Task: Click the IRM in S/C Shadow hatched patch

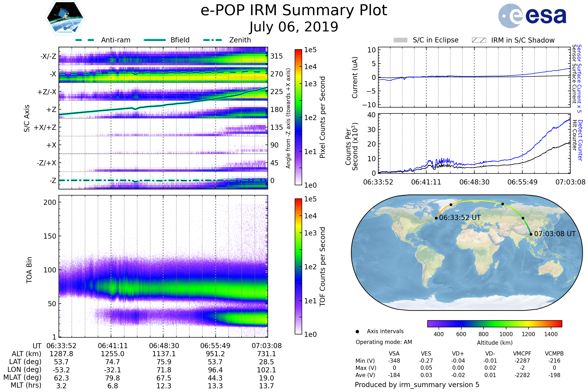Action: 479,40
